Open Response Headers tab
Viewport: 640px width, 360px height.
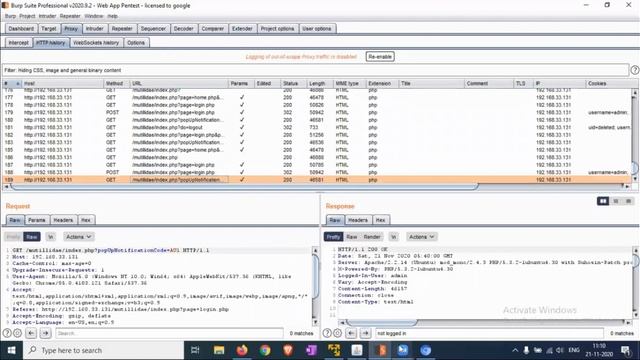tap(358, 220)
